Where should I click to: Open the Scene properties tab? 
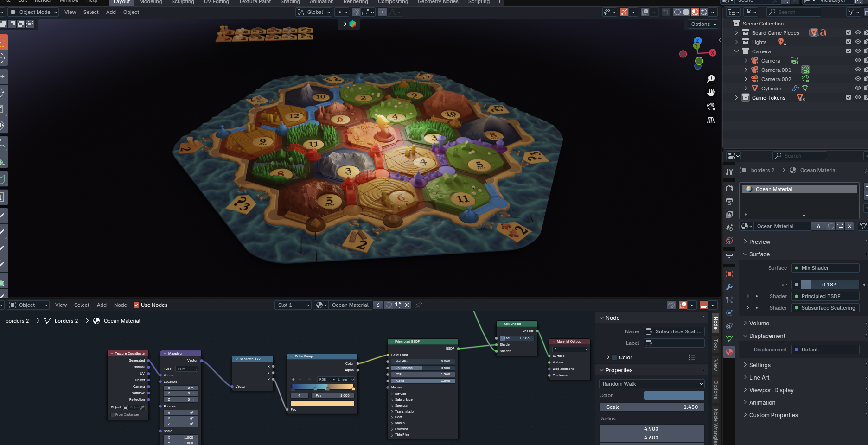click(x=729, y=228)
